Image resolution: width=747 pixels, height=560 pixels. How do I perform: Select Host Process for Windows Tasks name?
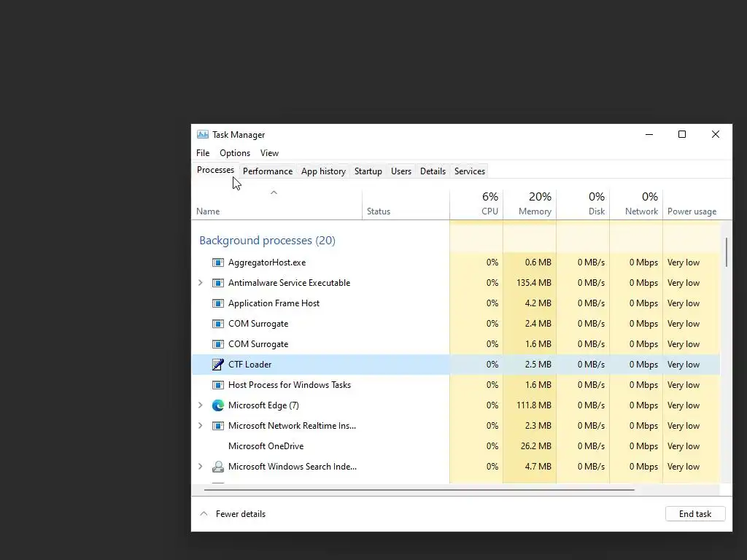coord(290,385)
